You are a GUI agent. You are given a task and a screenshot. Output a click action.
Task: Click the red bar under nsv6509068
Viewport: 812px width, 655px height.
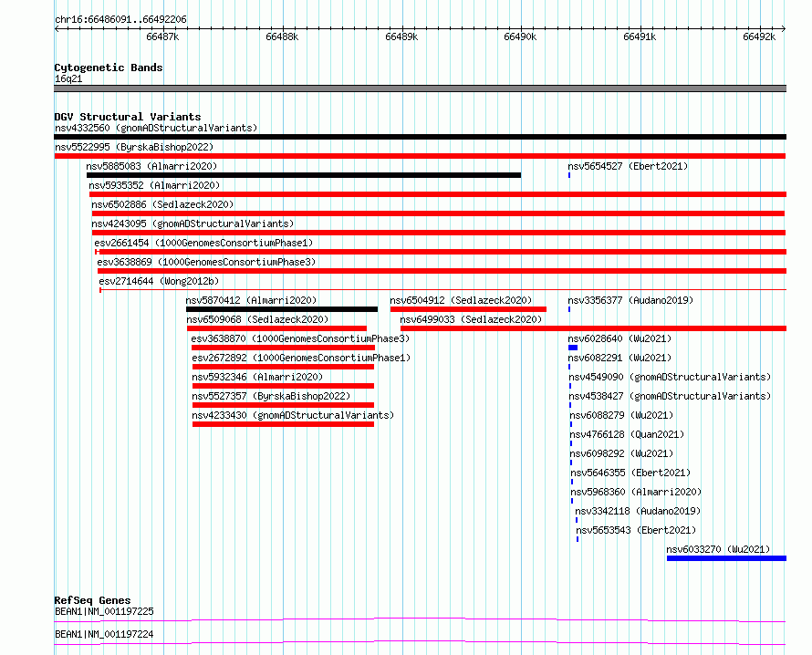pyautogui.click(x=277, y=328)
